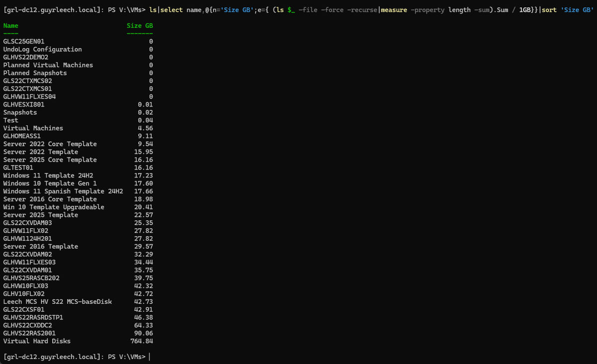Click the 'measure' keyword in the command
This screenshot has height=364, width=597.
394,10
